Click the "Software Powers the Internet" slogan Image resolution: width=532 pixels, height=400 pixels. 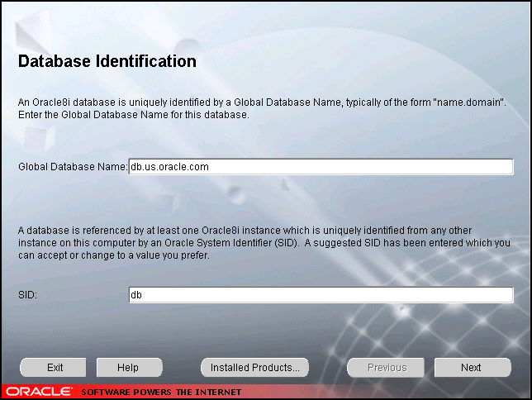(x=161, y=393)
